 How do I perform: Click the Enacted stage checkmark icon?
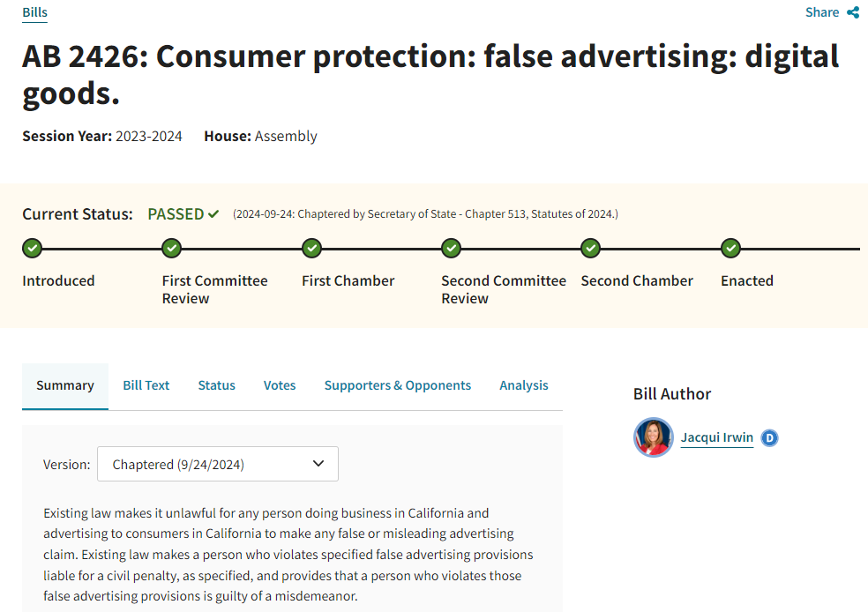click(x=730, y=249)
